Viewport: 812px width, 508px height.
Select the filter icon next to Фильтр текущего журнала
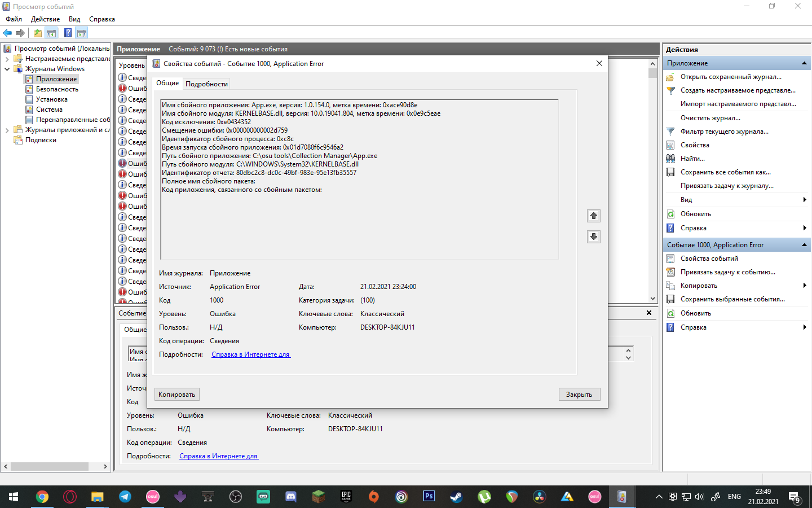[x=670, y=131]
